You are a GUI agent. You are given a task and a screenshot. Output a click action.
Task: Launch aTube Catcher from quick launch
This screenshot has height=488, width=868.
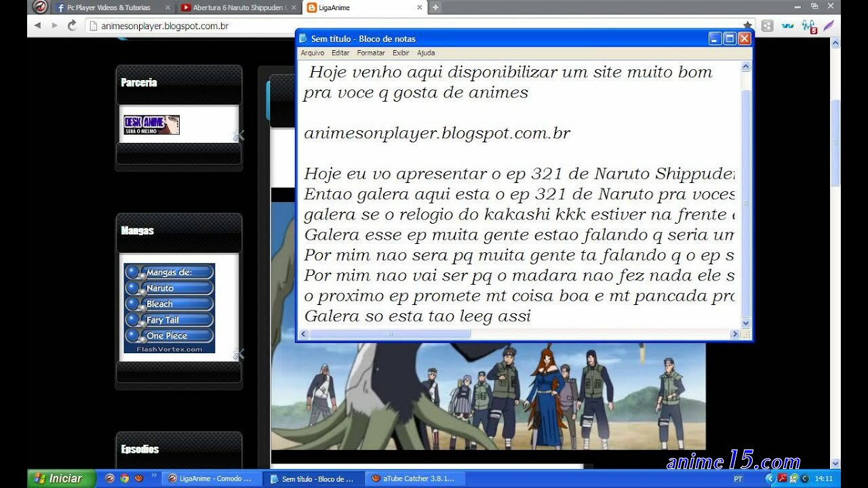[139, 479]
